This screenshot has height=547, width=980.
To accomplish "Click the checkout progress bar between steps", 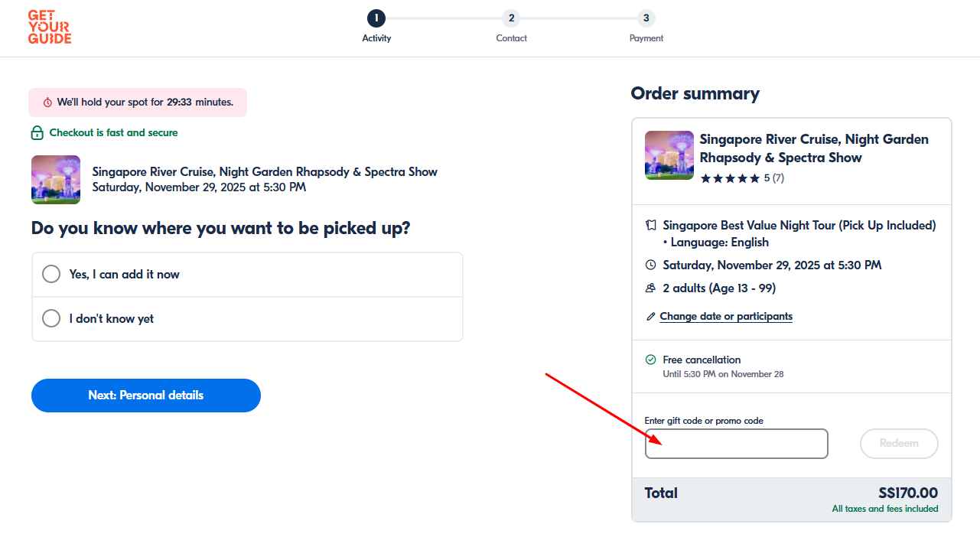I will [x=444, y=18].
